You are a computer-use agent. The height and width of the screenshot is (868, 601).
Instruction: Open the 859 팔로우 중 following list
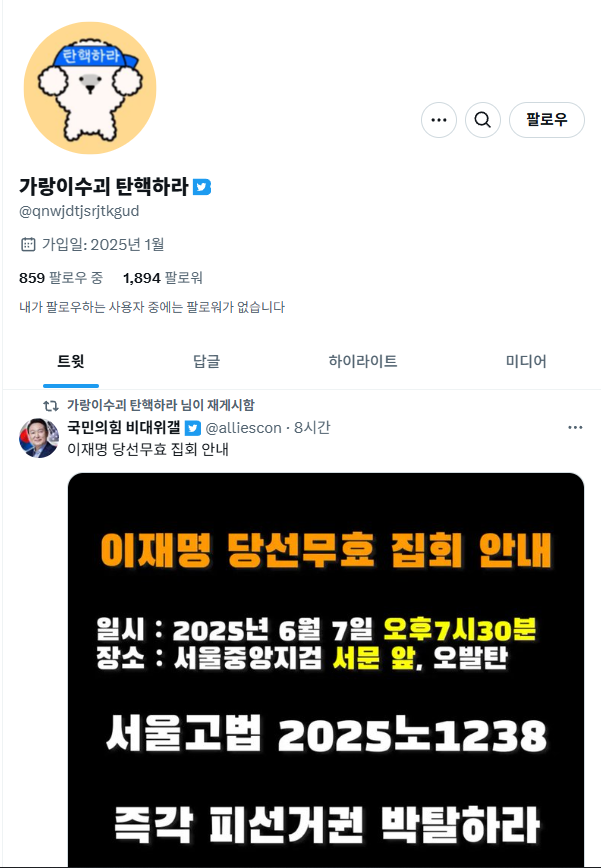coord(61,277)
